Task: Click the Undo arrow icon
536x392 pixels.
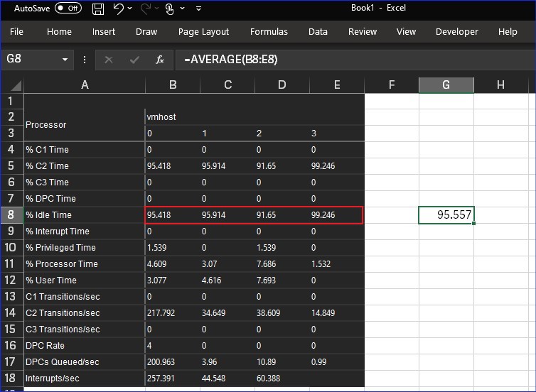Action: tap(118, 9)
